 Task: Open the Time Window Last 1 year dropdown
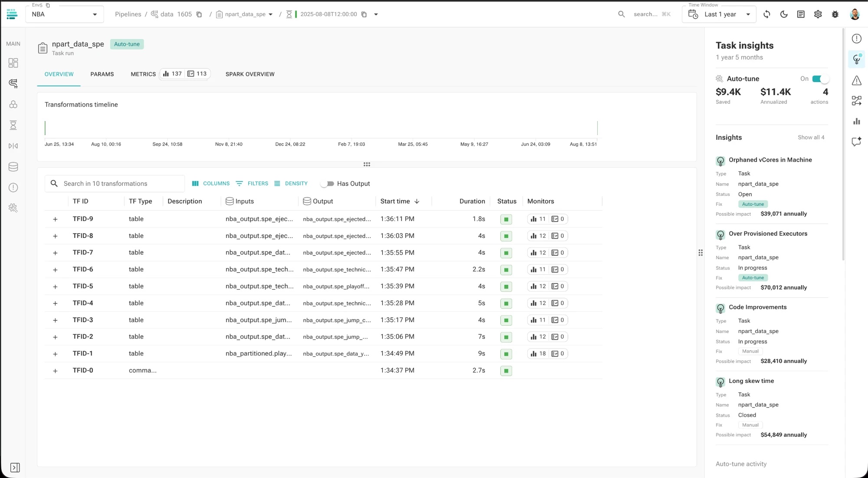coord(719,14)
